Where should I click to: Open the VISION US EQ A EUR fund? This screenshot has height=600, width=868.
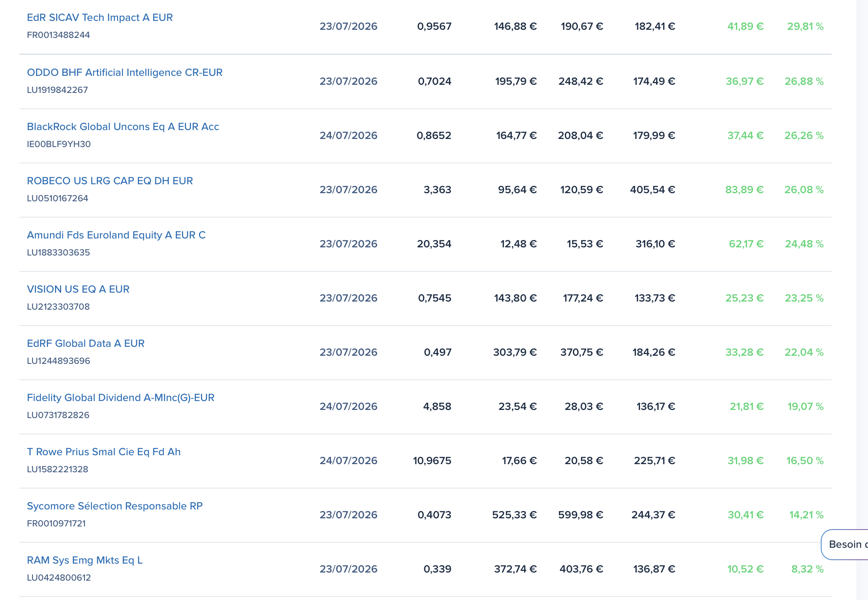[78, 289]
